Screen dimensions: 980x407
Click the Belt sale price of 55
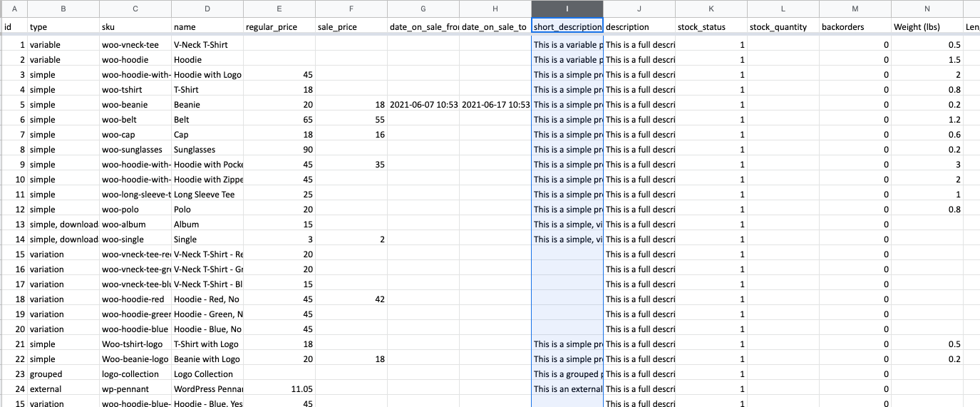pos(351,120)
